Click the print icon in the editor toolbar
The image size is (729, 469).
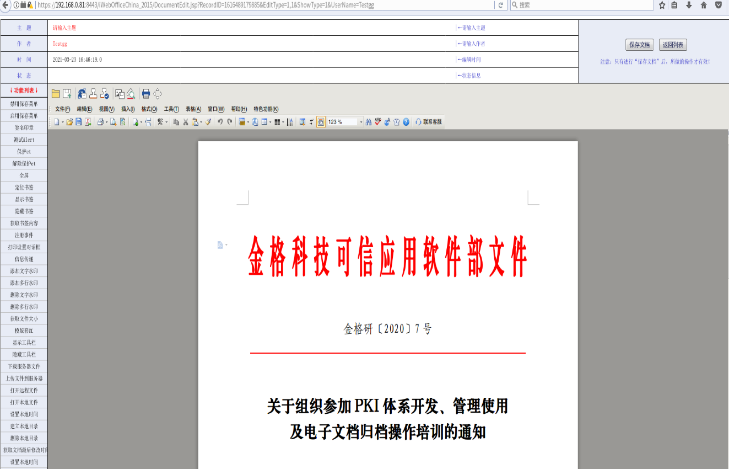[100, 122]
